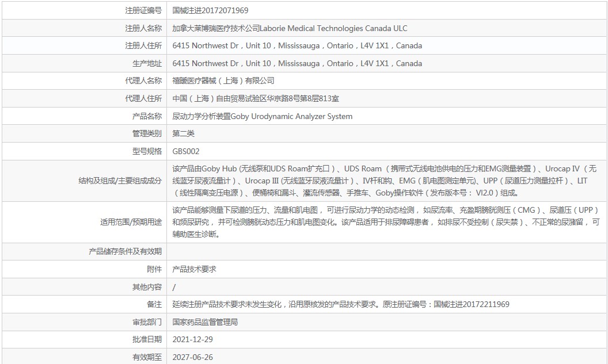The height and width of the screenshot is (364, 608).
Task: Click the label 产品储存条件及有效期
Action: point(126,252)
